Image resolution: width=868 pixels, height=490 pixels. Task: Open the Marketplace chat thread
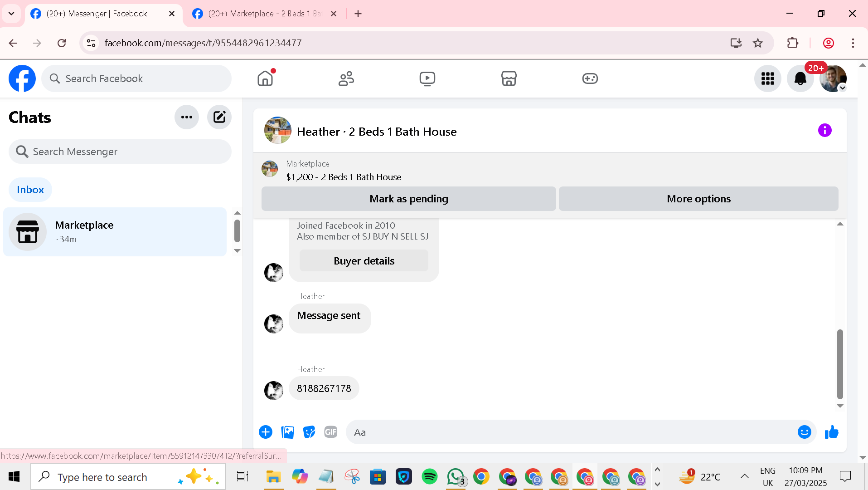coord(115,232)
